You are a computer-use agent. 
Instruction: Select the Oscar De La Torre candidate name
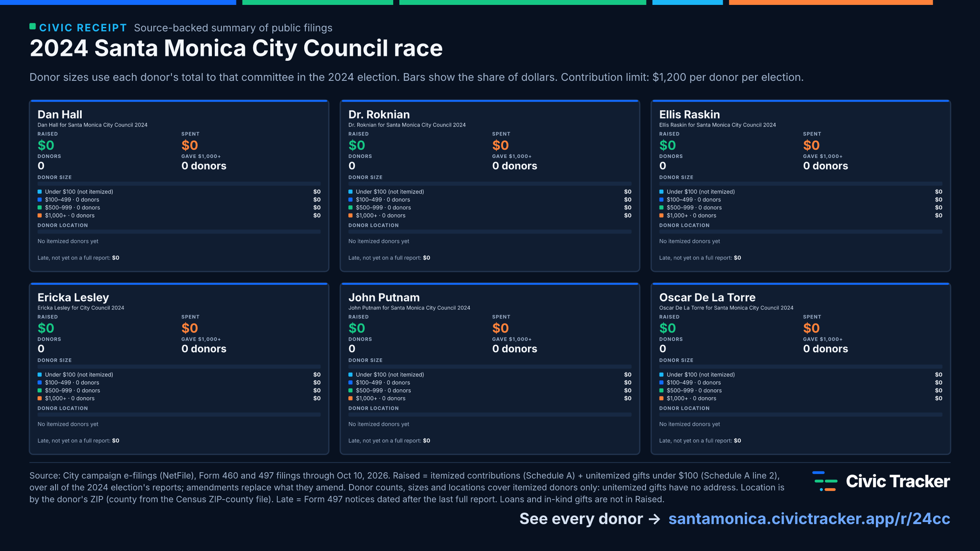(707, 298)
